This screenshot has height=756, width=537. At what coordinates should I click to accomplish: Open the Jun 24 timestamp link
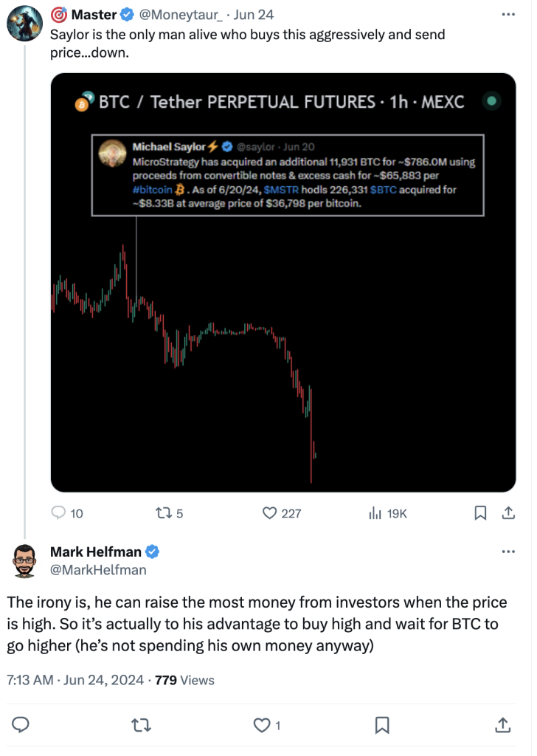point(254,15)
